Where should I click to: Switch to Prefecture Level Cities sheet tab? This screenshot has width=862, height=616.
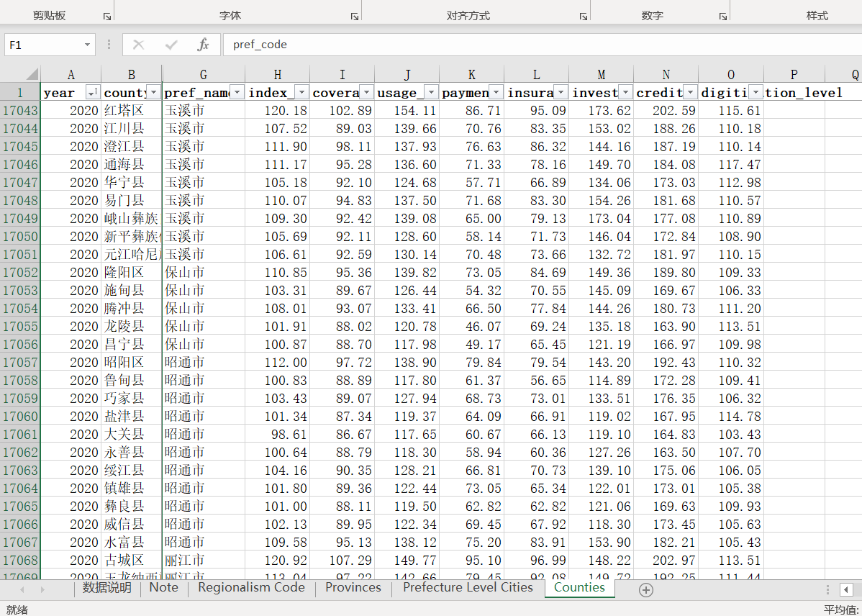pyautogui.click(x=468, y=587)
